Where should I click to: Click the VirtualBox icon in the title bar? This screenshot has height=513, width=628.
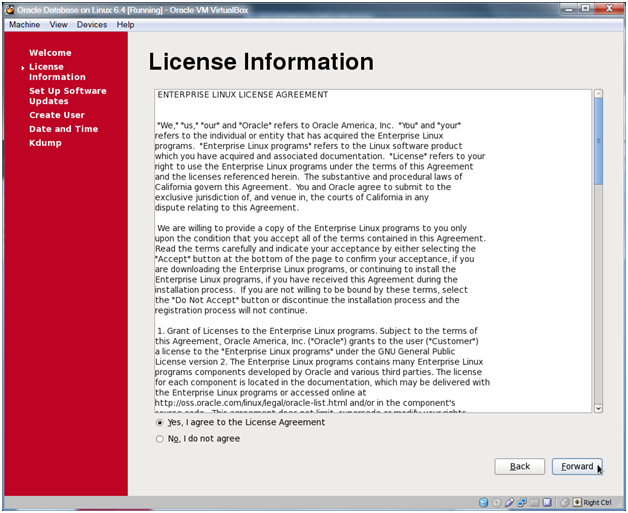[9, 9]
